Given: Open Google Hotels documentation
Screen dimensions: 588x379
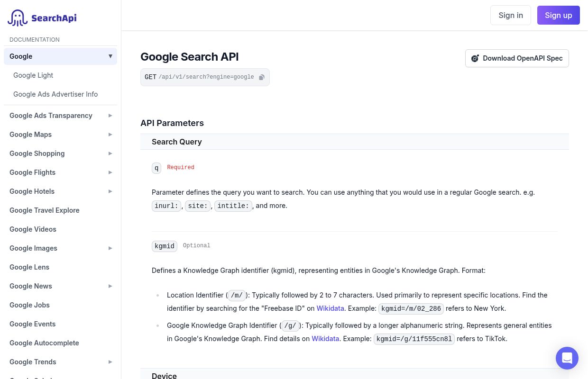Looking at the screenshot, I should 32,191.
